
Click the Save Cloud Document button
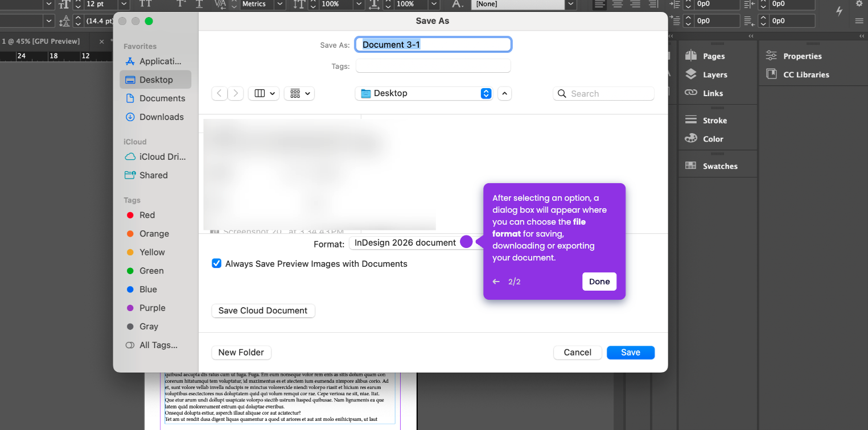pyautogui.click(x=263, y=311)
